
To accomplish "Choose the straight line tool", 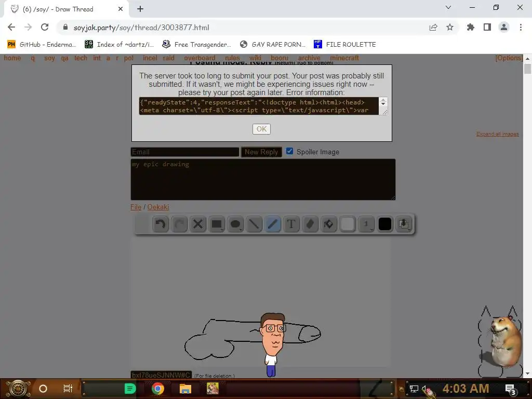I will click(254, 224).
